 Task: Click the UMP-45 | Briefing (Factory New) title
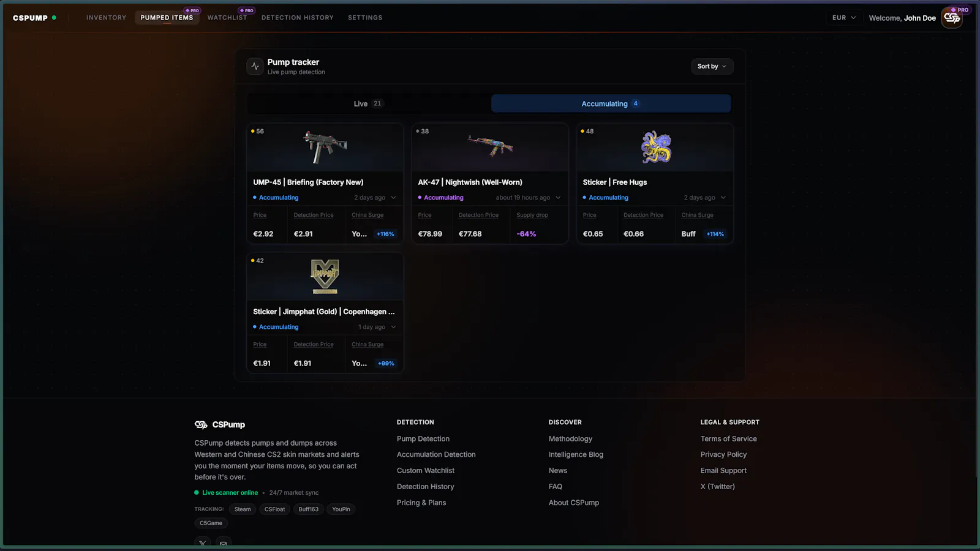[308, 182]
